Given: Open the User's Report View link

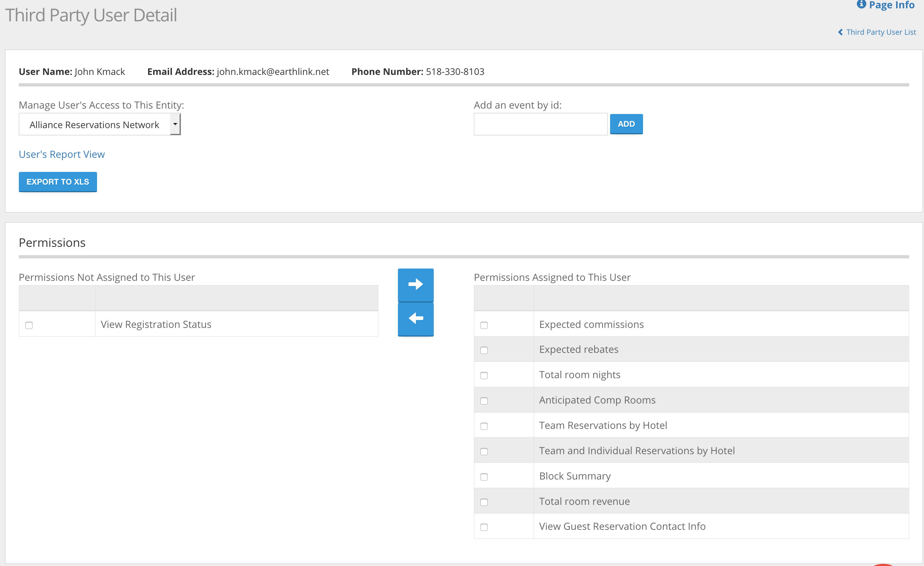Looking at the screenshot, I should pos(62,155).
